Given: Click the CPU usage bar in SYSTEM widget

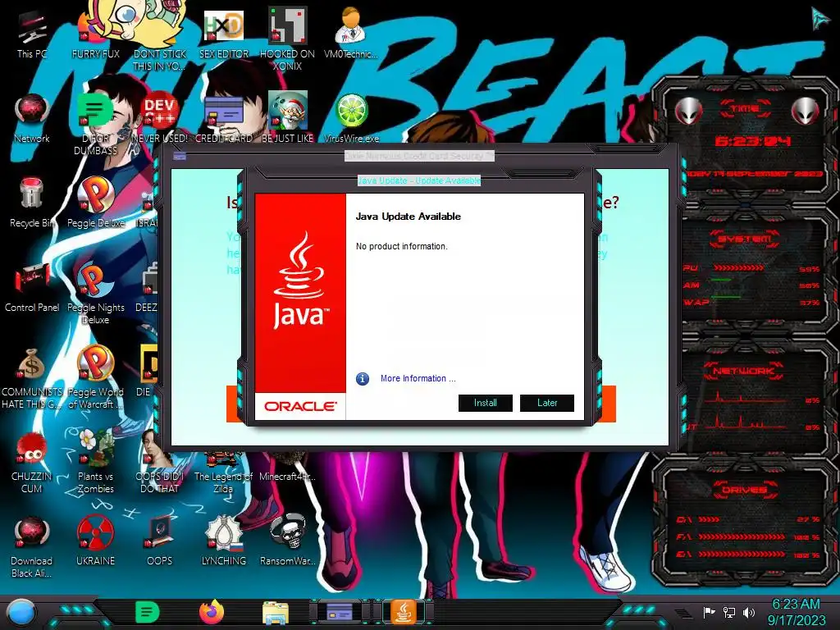Looking at the screenshot, I should 739,268.
